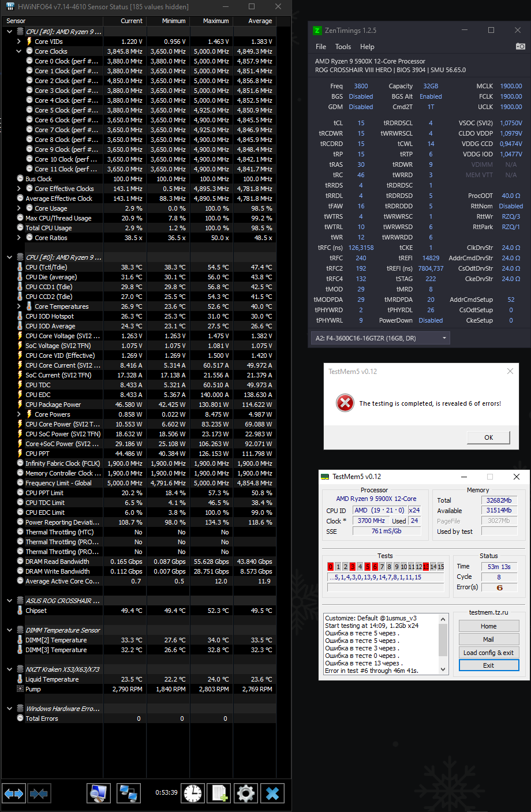Click the MCLK 1900.00 value in ZenTimings
This screenshot has height=812, width=531.
point(511,86)
